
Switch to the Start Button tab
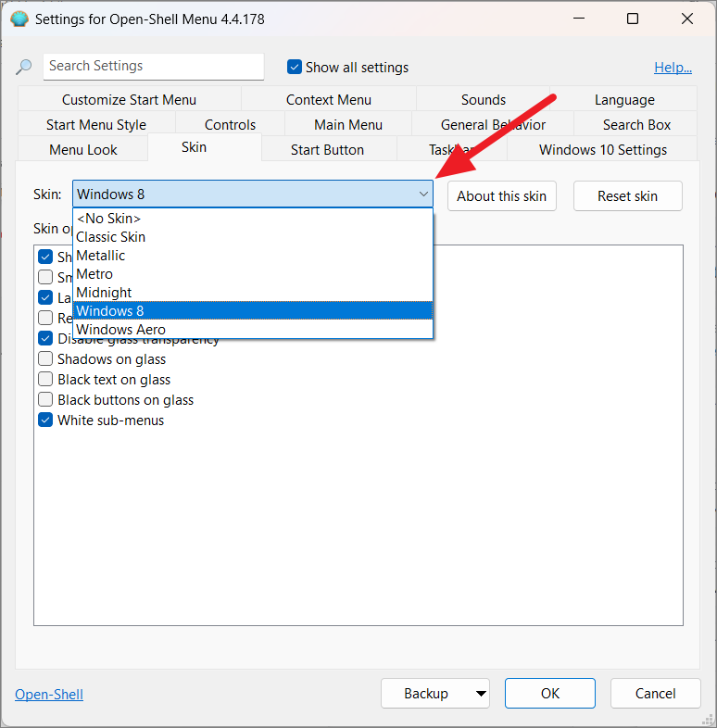click(327, 150)
